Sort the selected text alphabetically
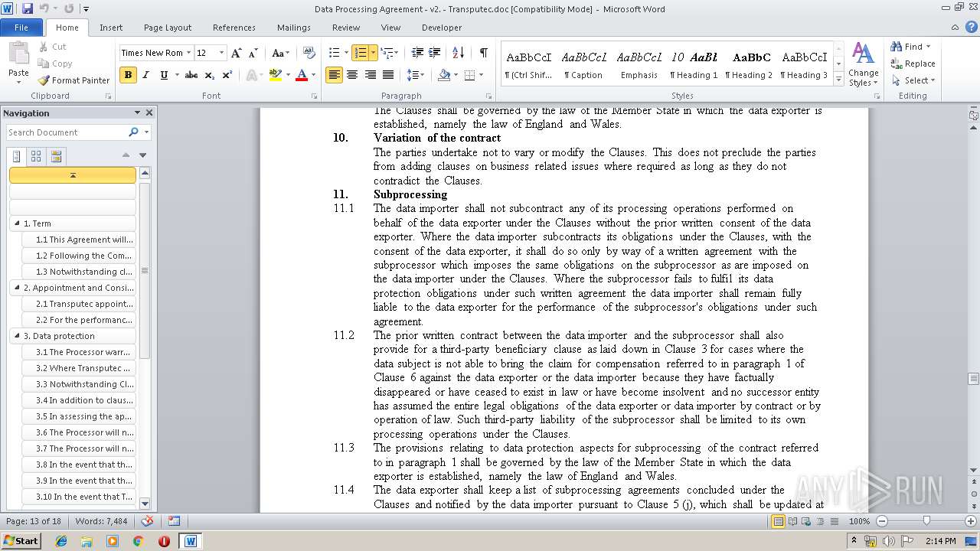Image resolution: width=980 pixels, height=551 pixels. (458, 53)
